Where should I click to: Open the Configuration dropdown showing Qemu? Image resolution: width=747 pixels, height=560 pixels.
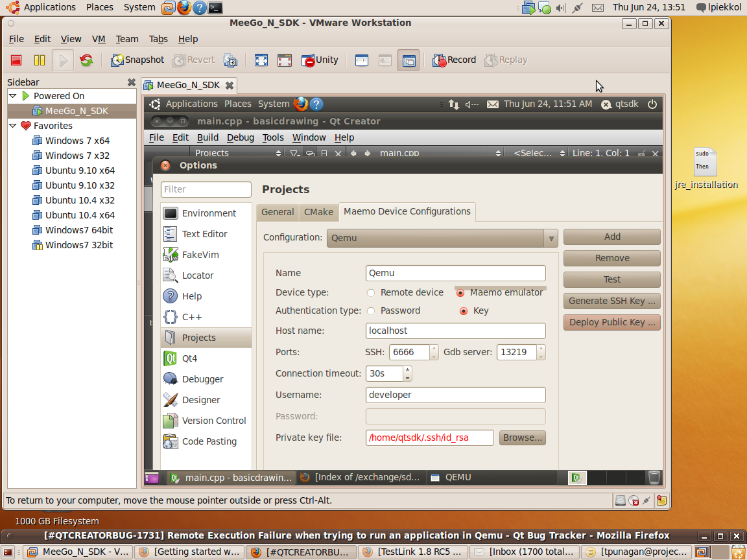442,238
